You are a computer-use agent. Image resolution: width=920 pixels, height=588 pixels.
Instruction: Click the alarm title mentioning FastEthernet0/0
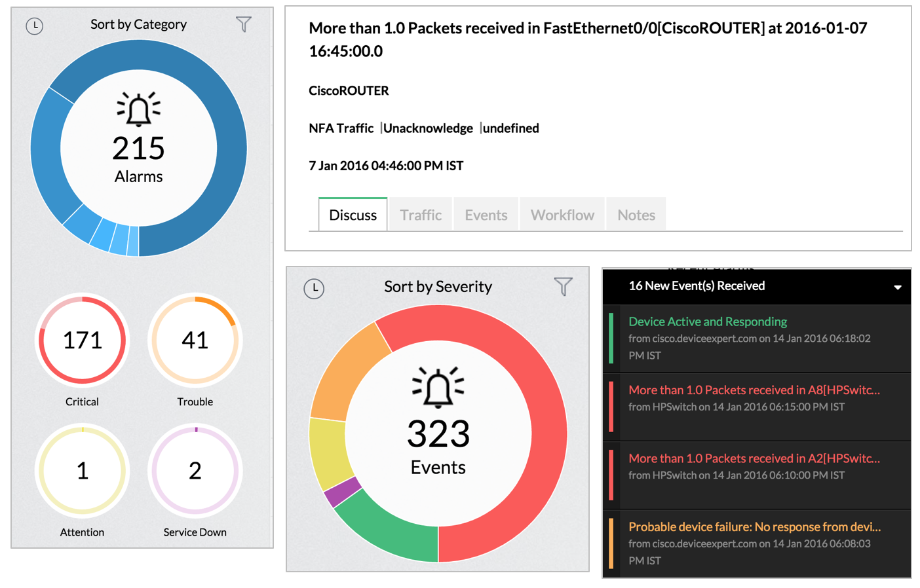click(588, 39)
